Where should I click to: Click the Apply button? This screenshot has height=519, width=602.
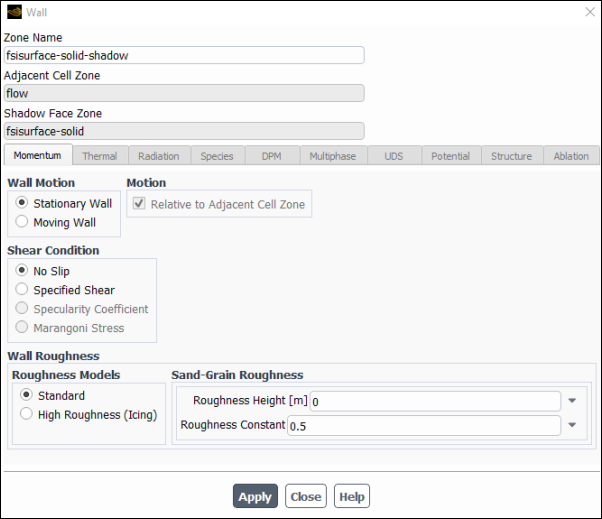[x=255, y=496]
